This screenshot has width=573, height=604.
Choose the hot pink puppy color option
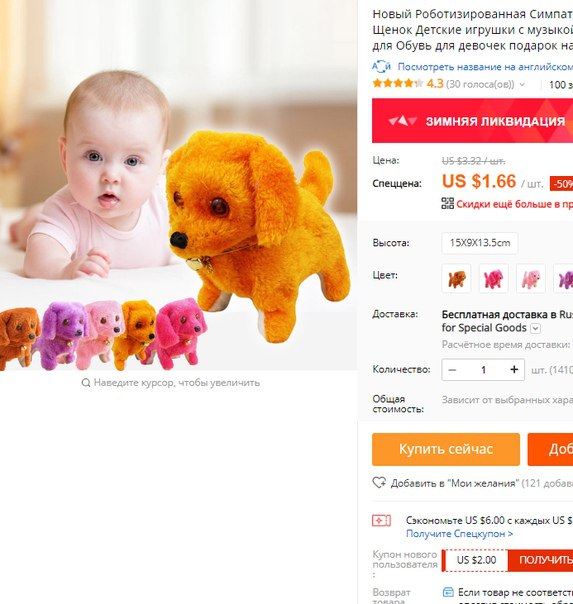click(494, 279)
